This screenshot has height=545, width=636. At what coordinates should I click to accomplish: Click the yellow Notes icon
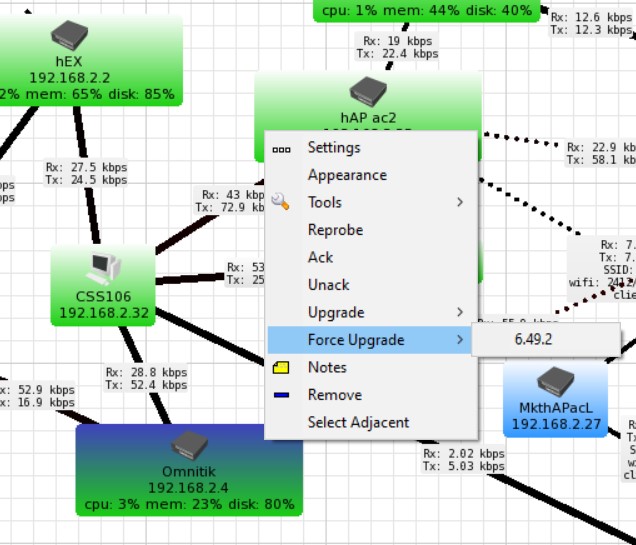[x=281, y=368]
